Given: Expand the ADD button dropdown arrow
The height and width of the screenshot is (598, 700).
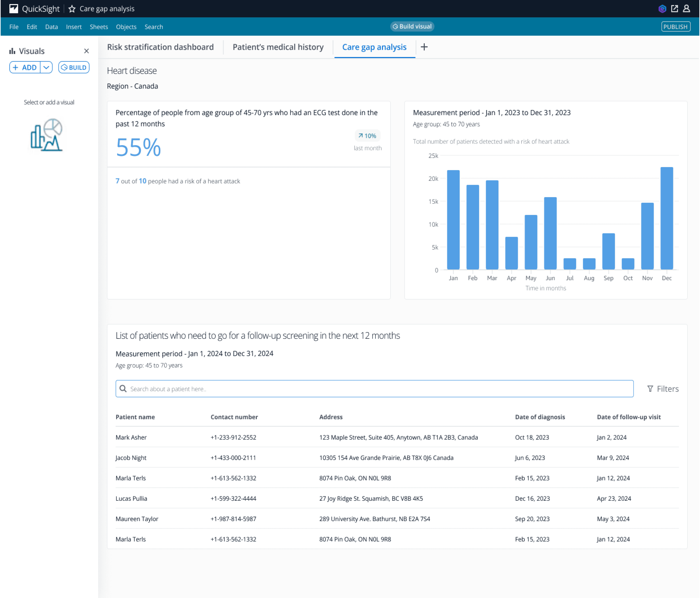Looking at the screenshot, I should 46,67.
